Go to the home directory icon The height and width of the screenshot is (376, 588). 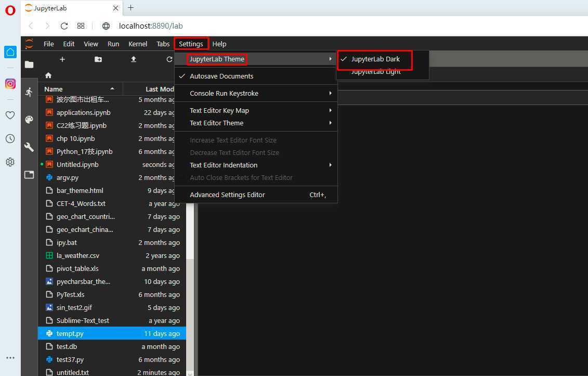point(48,75)
